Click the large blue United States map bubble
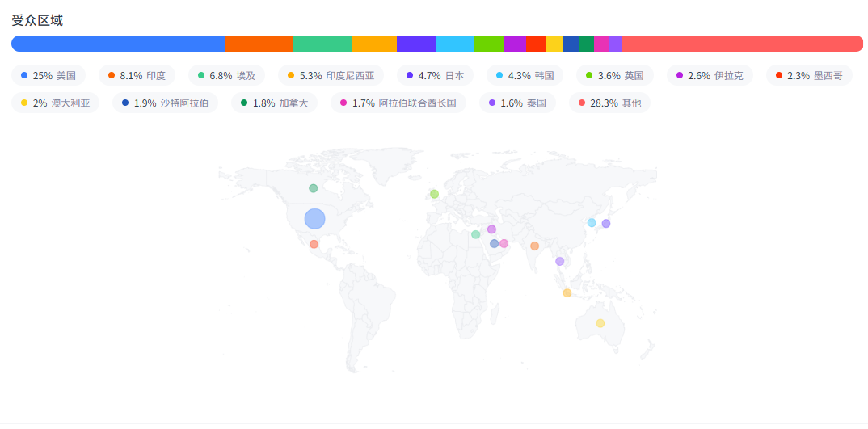 click(x=314, y=219)
